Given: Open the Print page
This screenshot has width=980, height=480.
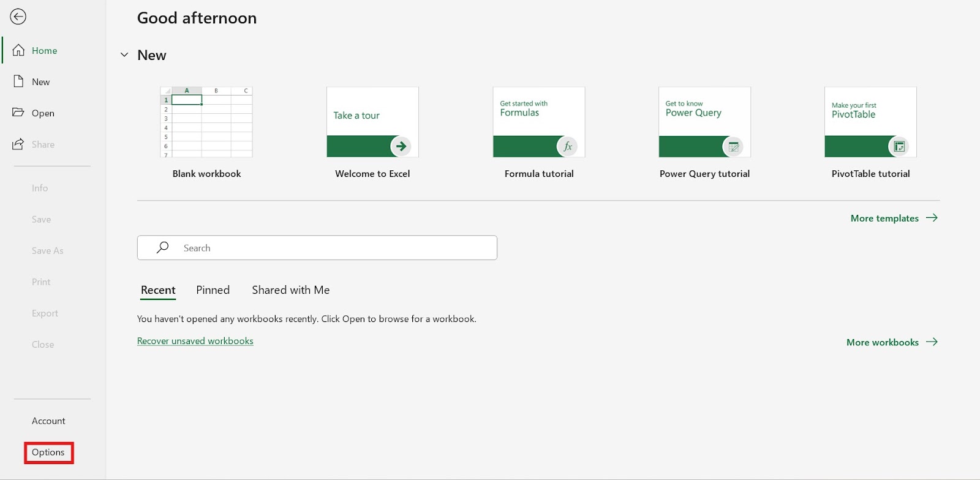Looking at the screenshot, I should [41, 282].
